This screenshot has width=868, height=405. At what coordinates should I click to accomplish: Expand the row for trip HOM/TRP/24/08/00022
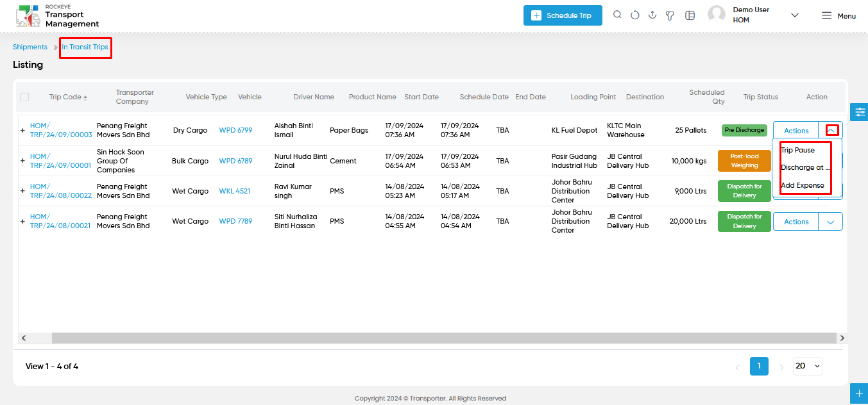(x=23, y=191)
